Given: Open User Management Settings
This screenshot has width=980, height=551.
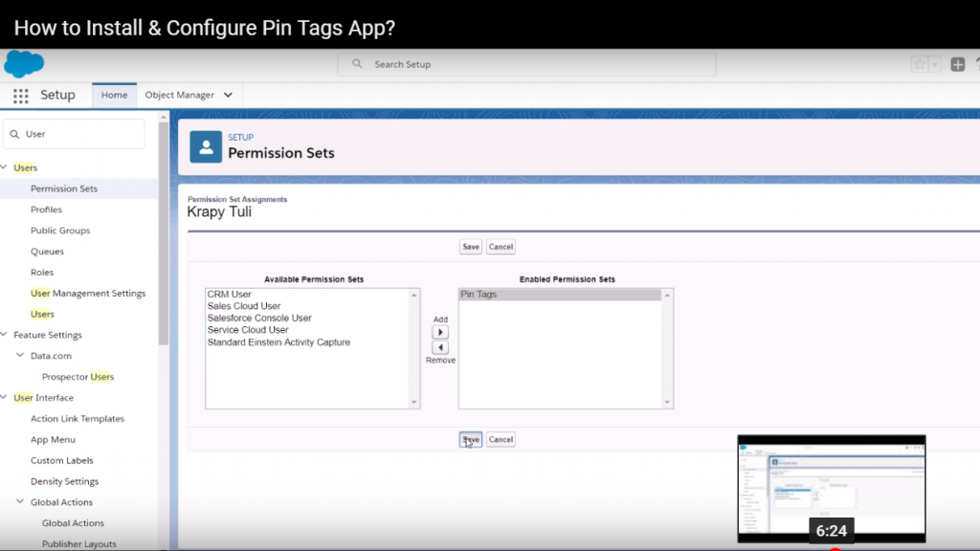Looking at the screenshot, I should click(x=88, y=293).
